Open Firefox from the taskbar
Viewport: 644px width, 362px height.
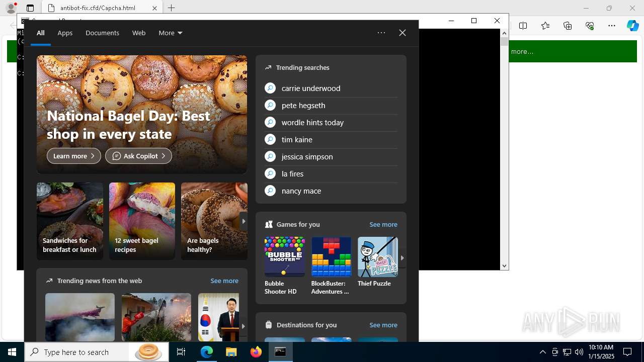tap(256, 352)
